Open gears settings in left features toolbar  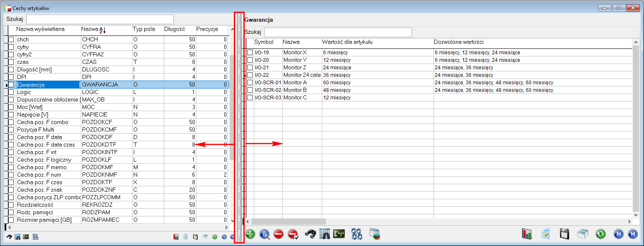point(35,237)
